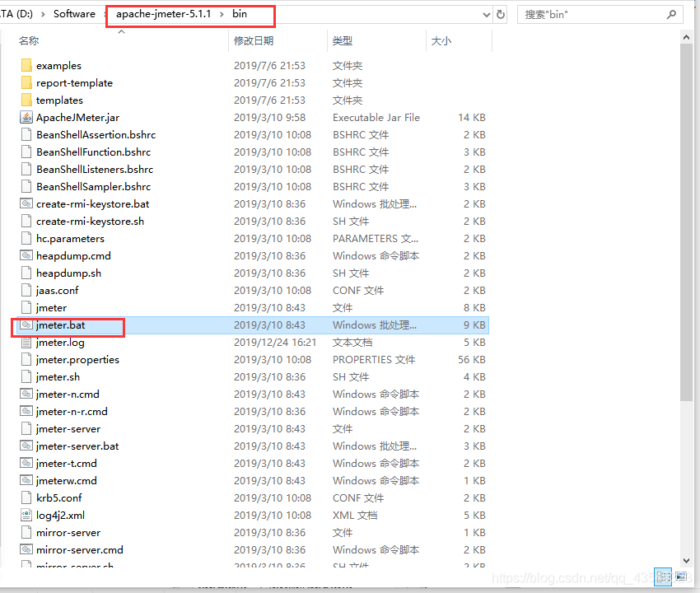This screenshot has height=593, width=700.
Task: Click the Executable Jar File type cell
Action: (376, 118)
